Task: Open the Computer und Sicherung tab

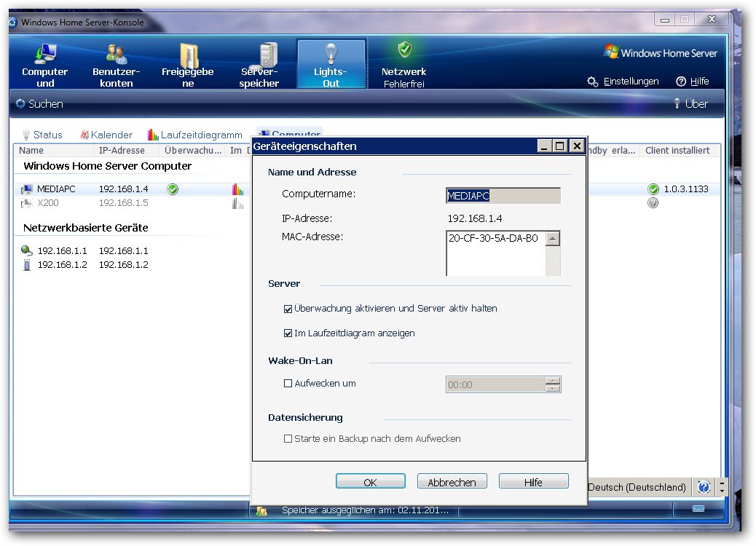Action: 45,65
